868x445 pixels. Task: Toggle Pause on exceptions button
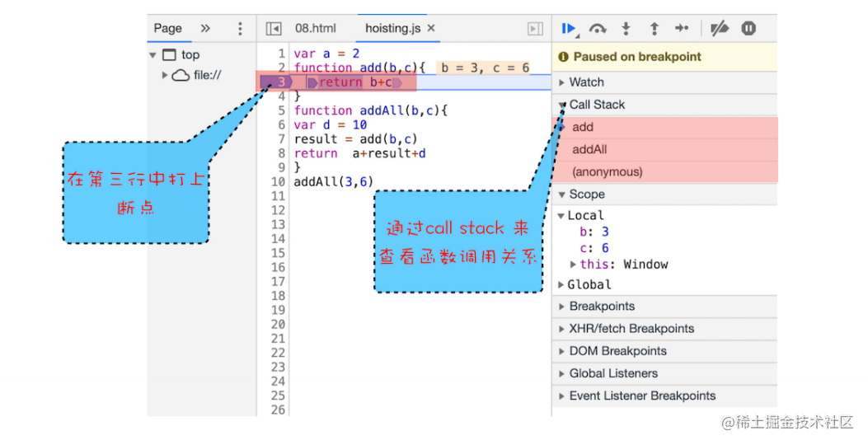[x=748, y=29]
